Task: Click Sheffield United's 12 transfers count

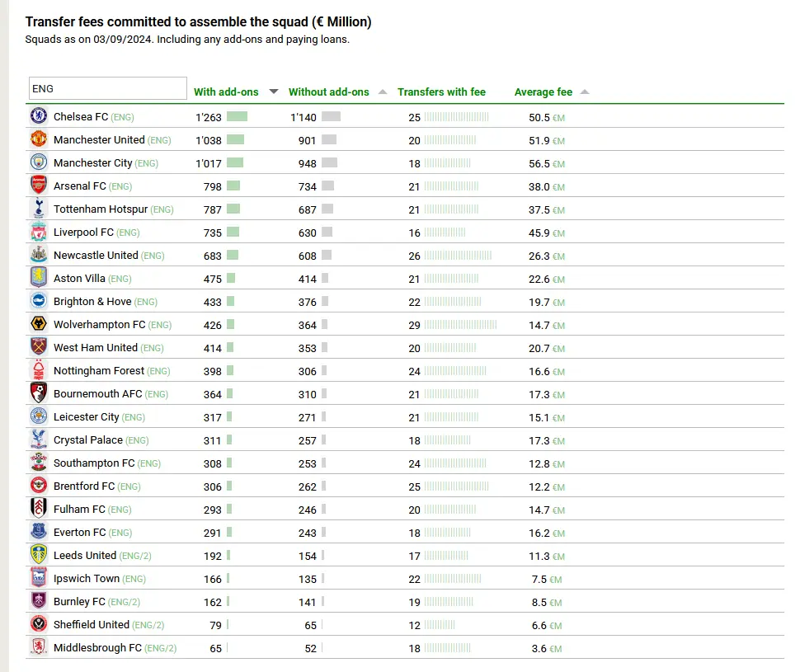Action: (414, 625)
